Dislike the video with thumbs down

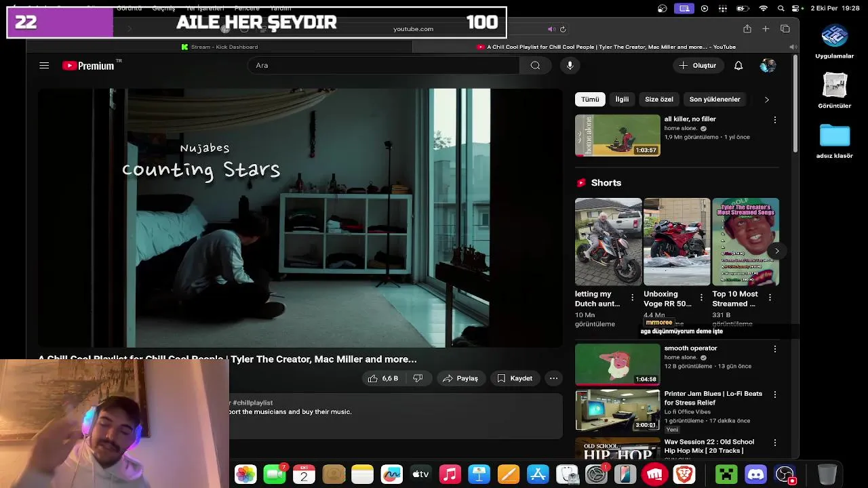(418, 378)
